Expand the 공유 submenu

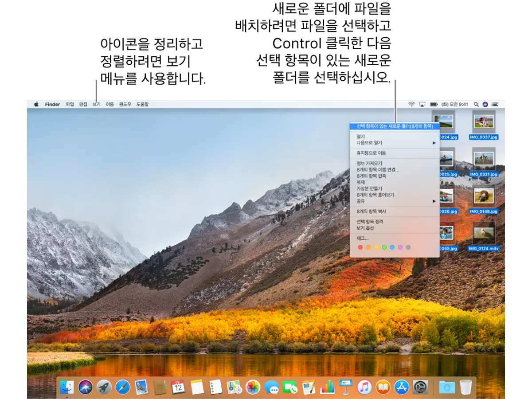click(395, 201)
